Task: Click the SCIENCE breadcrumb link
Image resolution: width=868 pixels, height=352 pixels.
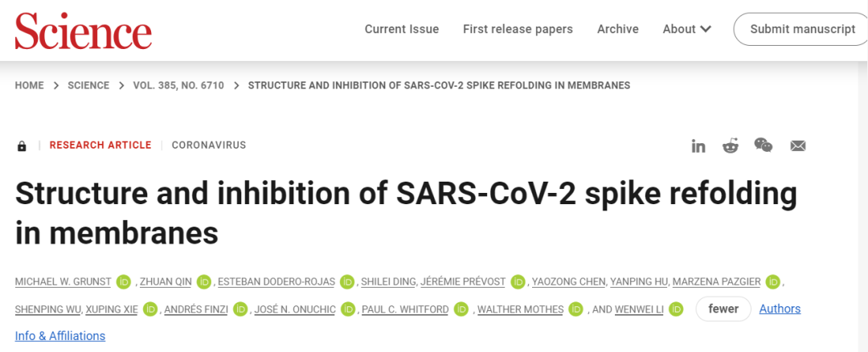Action: (88, 85)
